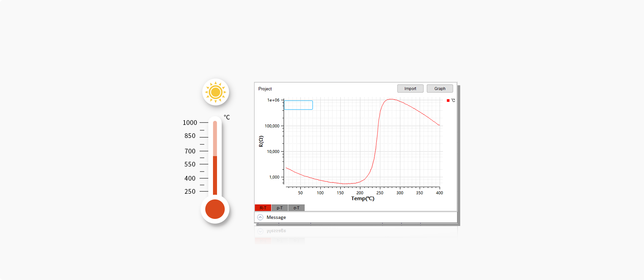Click the Temp(℃) axis title

(363, 198)
